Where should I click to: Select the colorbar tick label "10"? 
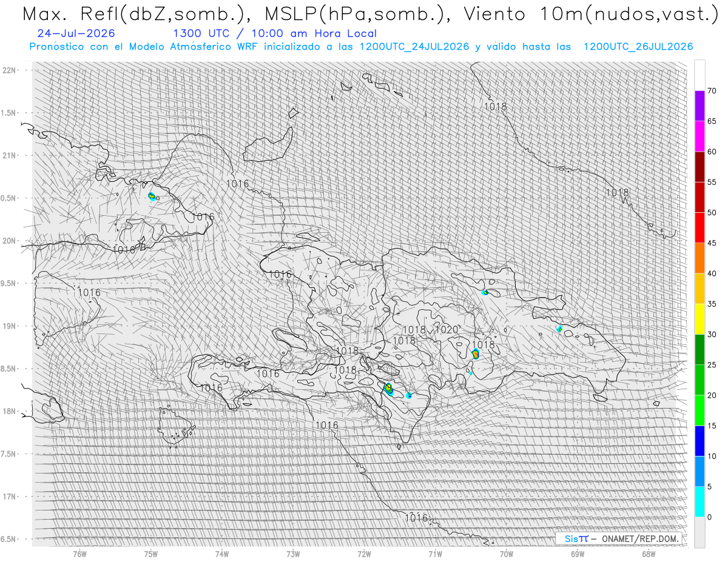712,456
